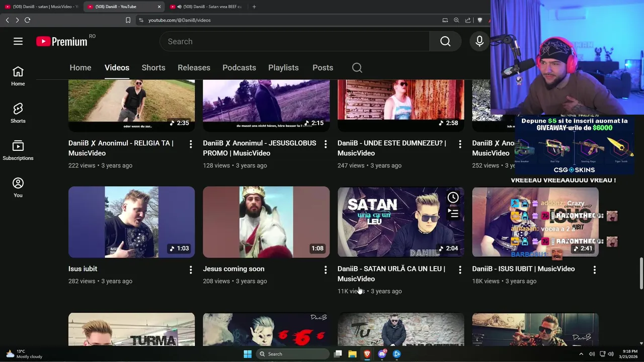
Task: Open the YouTube hamburger guide menu
Action: point(18,41)
